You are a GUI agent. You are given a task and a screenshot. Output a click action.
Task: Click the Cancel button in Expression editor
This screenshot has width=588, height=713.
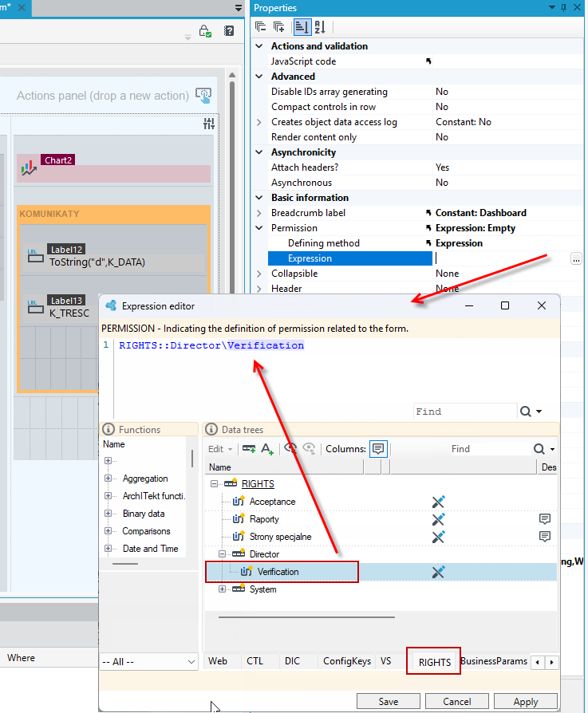click(x=457, y=702)
